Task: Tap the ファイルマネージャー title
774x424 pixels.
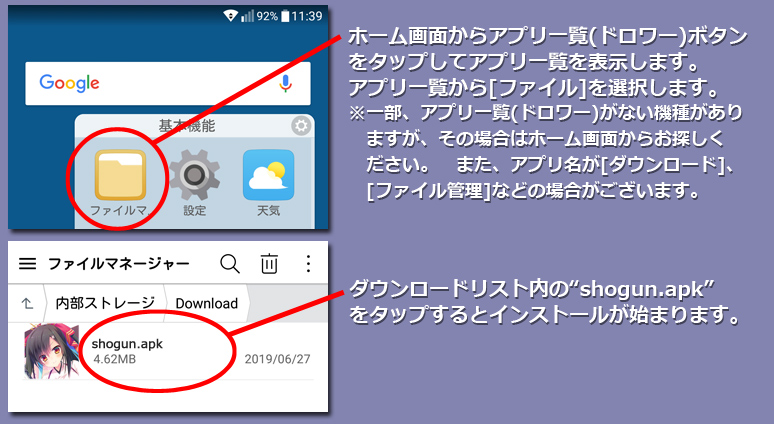Action: coord(118,264)
